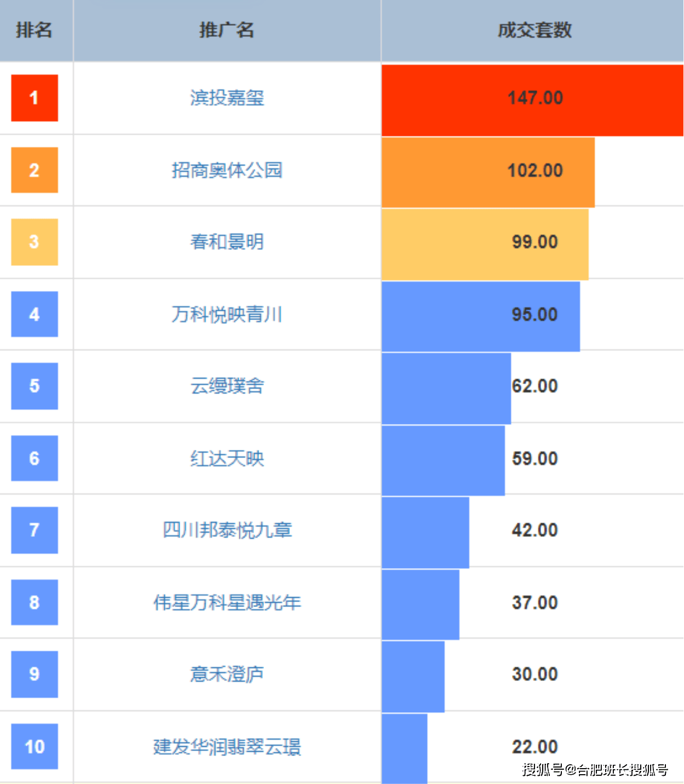The width and height of the screenshot is (684, 784).
Task: Open the 建发华润翡翠云璟 link
Action: coord(227,747)
